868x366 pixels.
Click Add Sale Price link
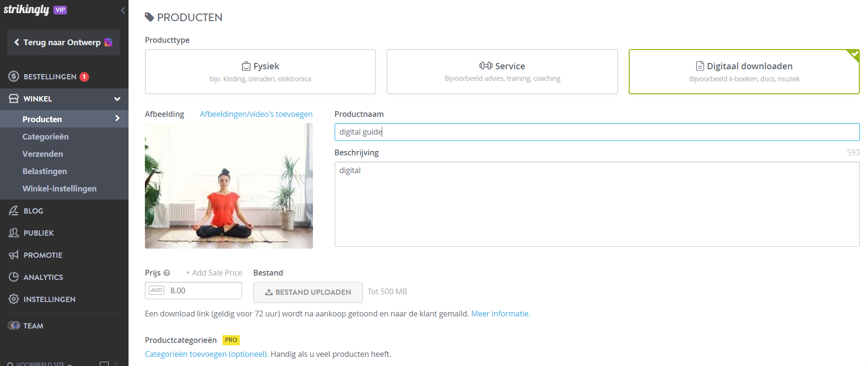214,273
